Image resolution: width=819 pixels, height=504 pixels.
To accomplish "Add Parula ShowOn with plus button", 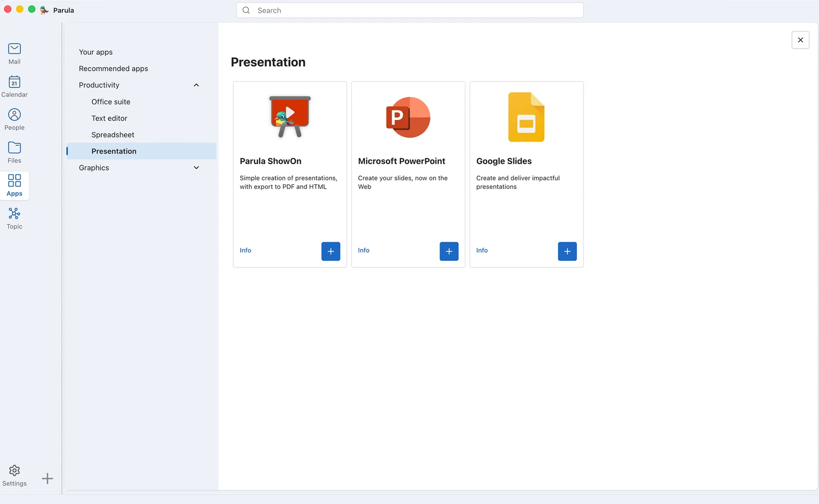I will point(331,251).
